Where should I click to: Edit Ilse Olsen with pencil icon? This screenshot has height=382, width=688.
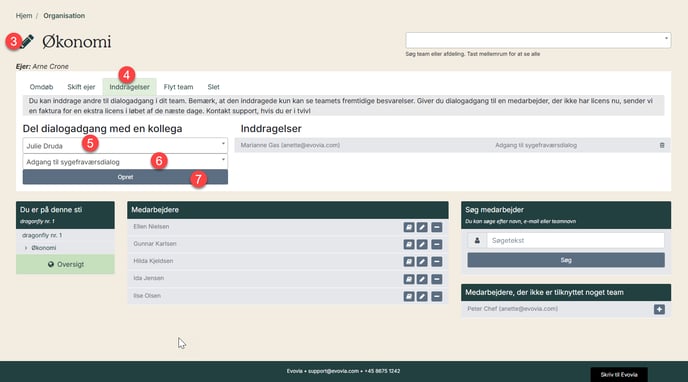422,296
